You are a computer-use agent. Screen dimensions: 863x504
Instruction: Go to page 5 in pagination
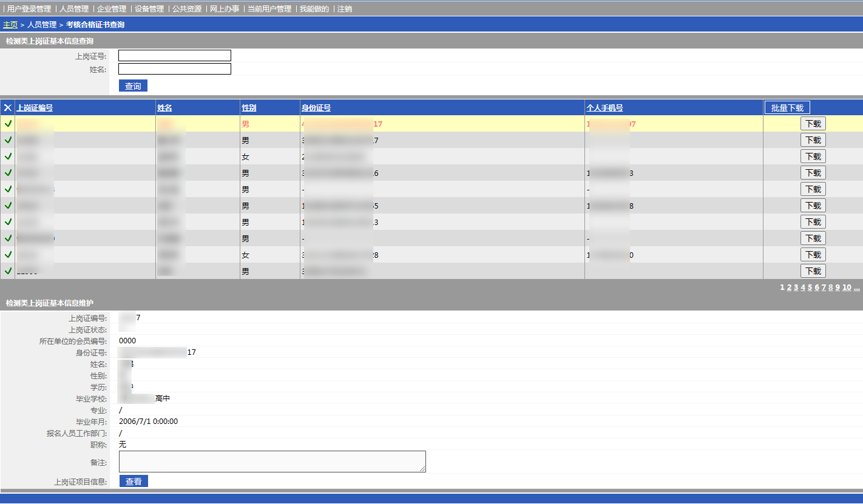point(810,287)
